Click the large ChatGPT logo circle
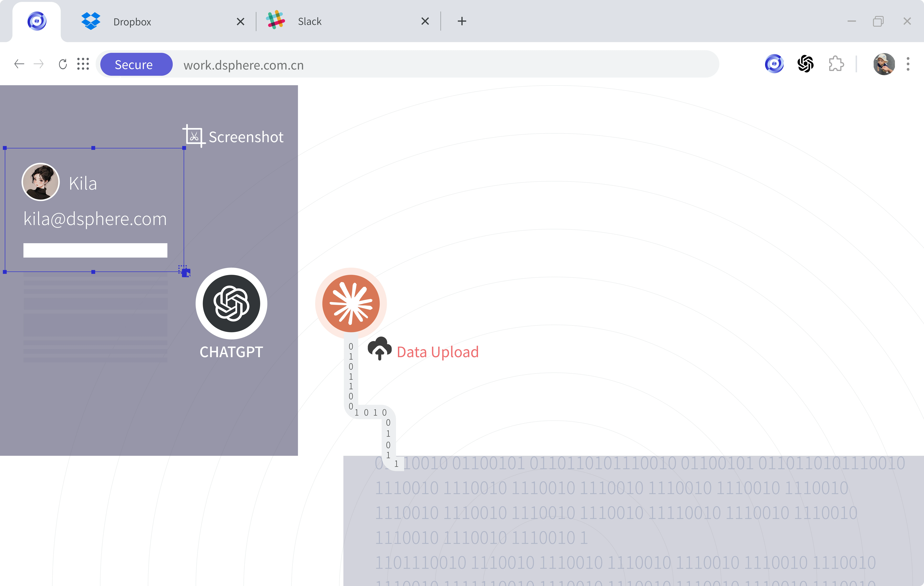The image size is (924, 586). (x=231, y=303)
